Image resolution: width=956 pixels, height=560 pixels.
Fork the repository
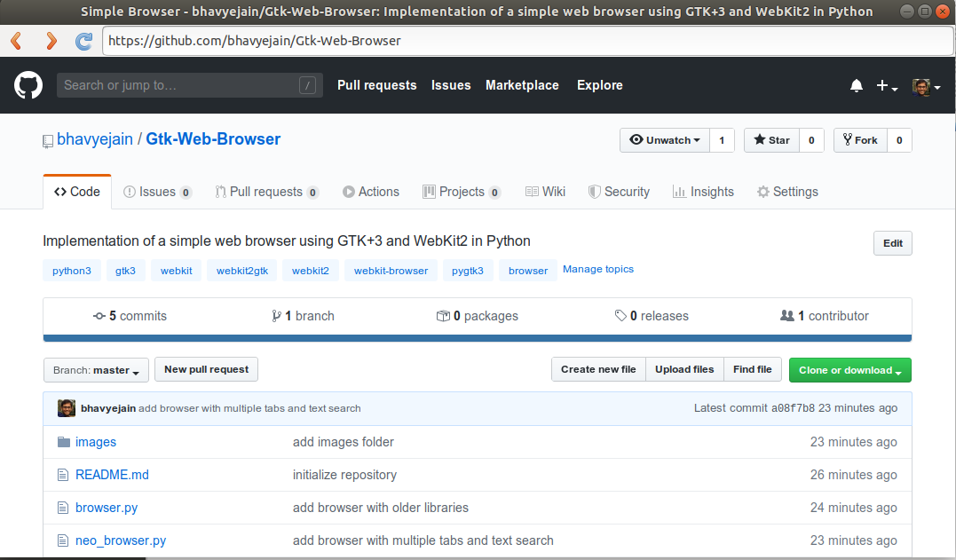coord(860,140)
